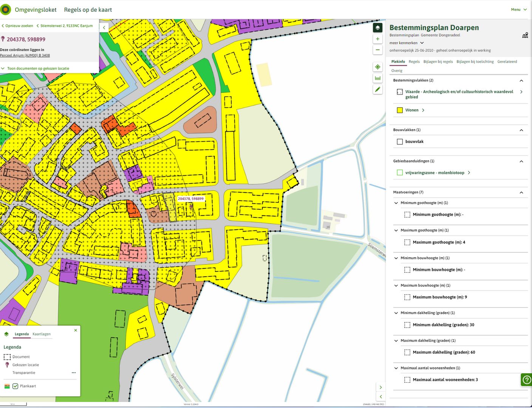This screenshot has width=532, height=408.
Task: Zoom out on the map
Action: 377,50
